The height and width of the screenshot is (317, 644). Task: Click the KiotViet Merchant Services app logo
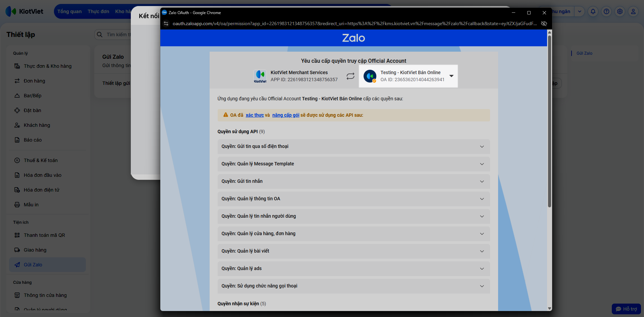pyautogui.click(x=260, y=76)
